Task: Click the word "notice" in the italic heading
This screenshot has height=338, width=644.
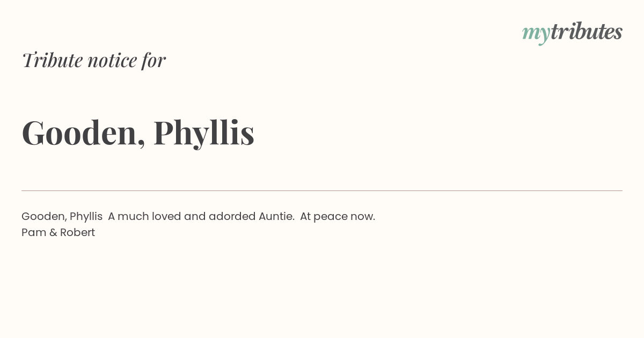Action: pos(112,61)
